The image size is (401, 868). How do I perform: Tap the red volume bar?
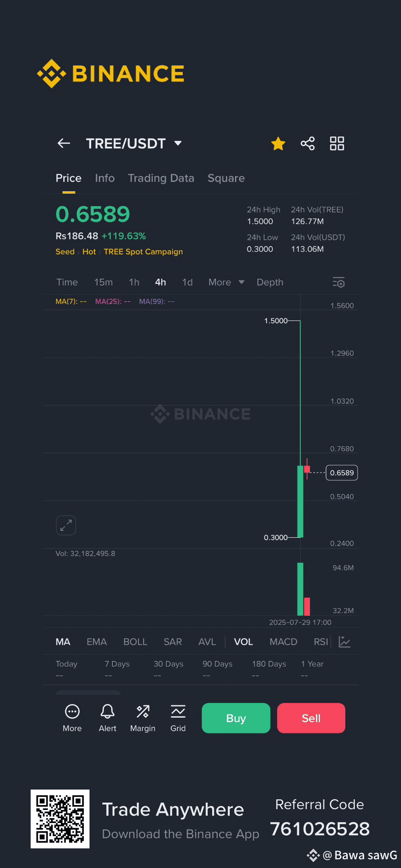coord(307,607)
